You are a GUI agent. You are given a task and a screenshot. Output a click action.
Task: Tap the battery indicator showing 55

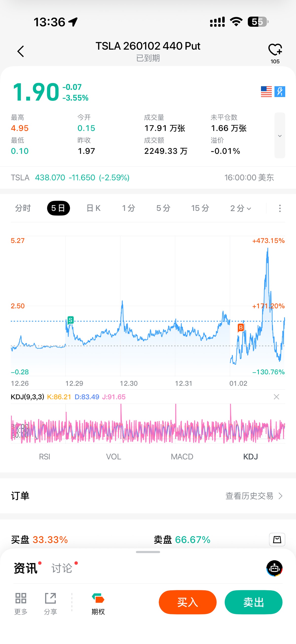pyautogui.click(x=258, y=22)
